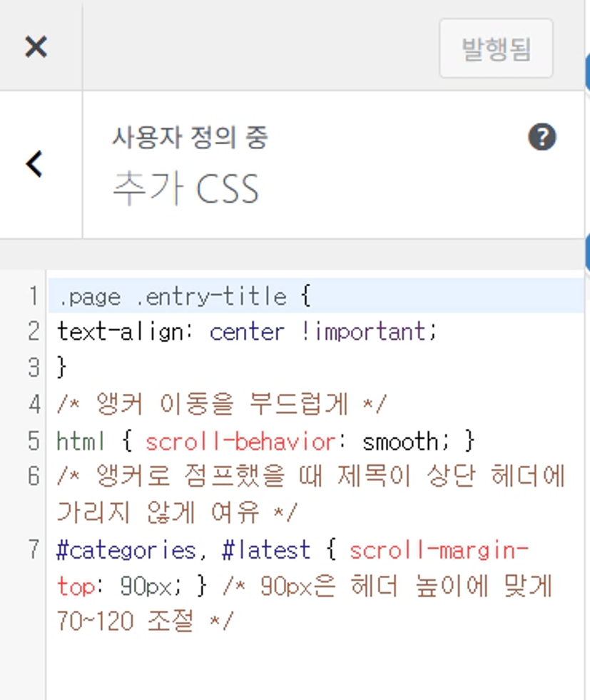Click the #latest selector in the code
This screenshot has width=590, height=700.
coord(266,550)
